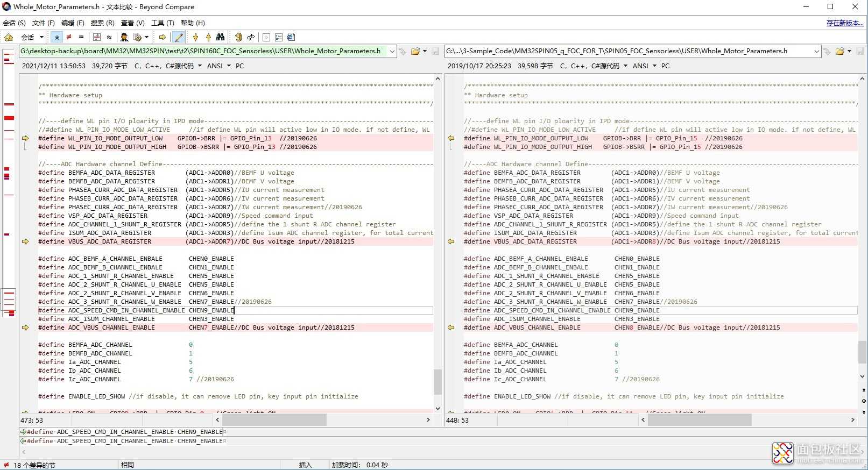This screenshot has width=868, height=470.
Task: Expand the right file path history dropdown
Action: (816, 51)
